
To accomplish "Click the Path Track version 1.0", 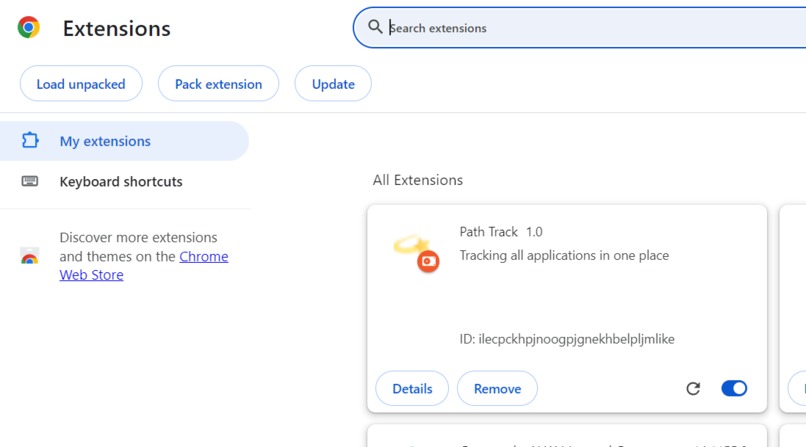I will point(534,232).
